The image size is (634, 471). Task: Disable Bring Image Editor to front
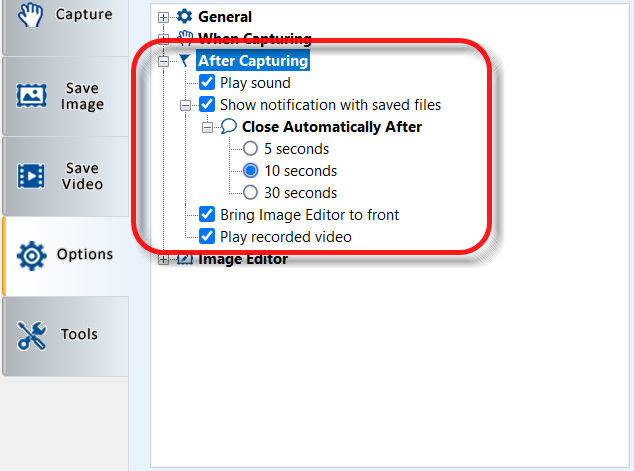pos(207,214)
